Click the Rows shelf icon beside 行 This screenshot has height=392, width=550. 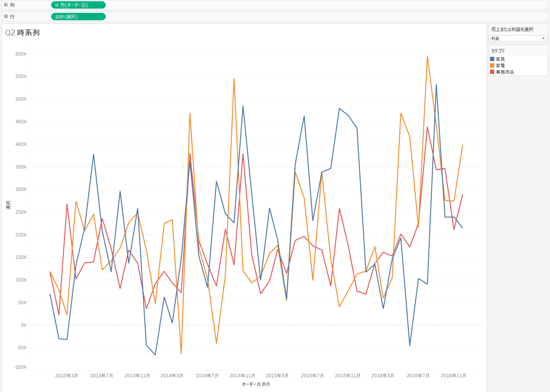pos(5,17)
